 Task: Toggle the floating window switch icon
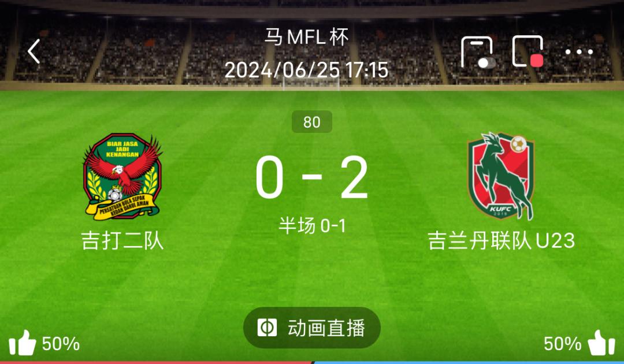[478, 53]
